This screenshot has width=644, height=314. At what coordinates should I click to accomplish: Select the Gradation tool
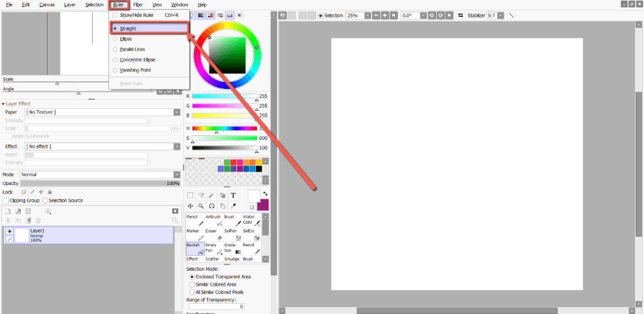233,249
